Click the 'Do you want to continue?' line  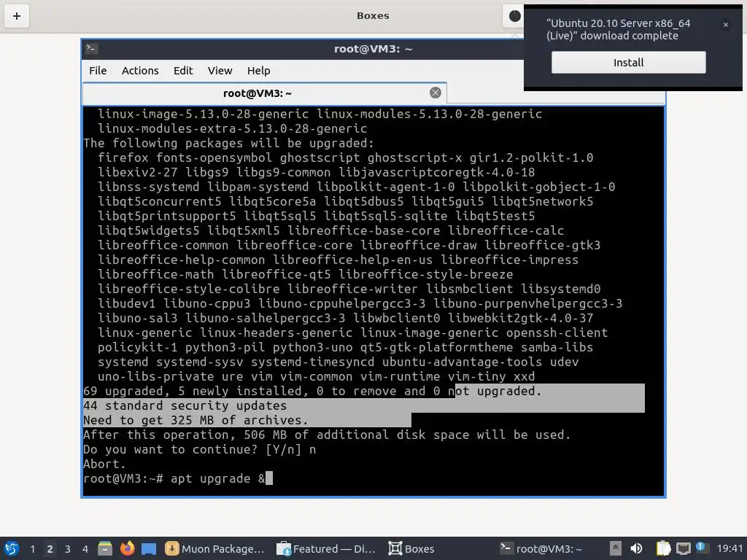pyautogui.click(x=199, y=449)
